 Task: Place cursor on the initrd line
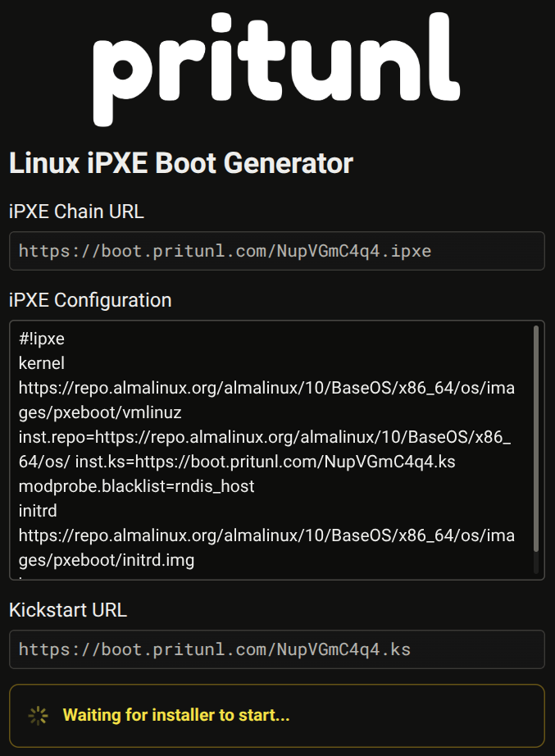[38, 511]
